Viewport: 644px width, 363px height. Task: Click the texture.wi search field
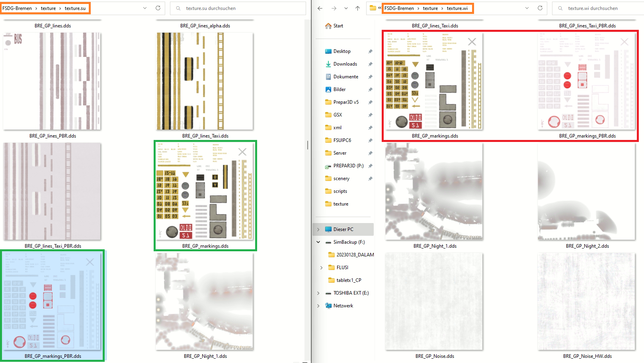click(x=597, y=8)
